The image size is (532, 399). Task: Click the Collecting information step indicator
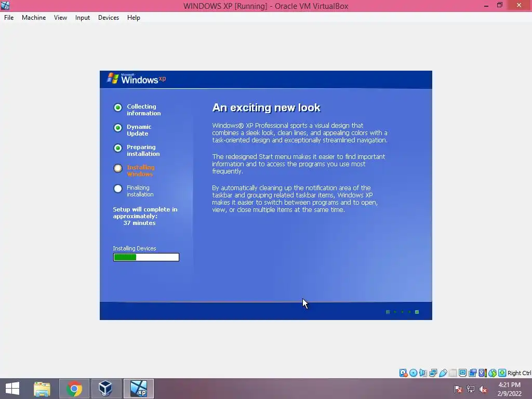tap(118, 108)
